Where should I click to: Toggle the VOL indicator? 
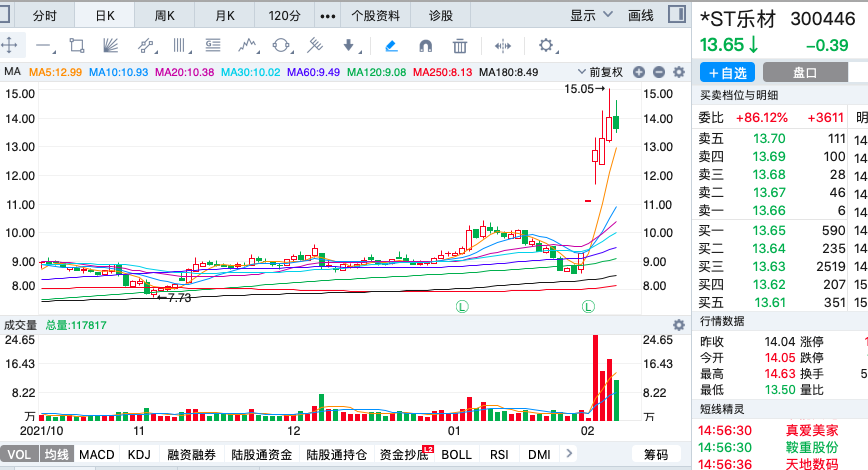pyautogui.click(x=20, y=455)
